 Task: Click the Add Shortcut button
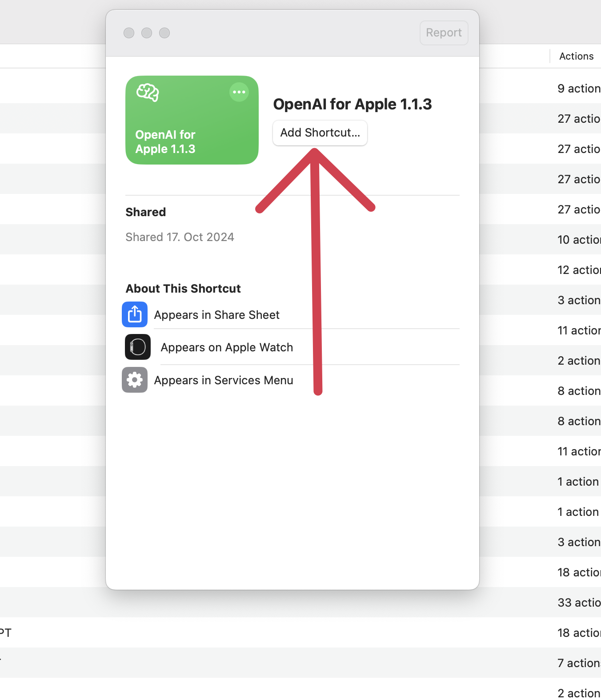tap(320, 133)
